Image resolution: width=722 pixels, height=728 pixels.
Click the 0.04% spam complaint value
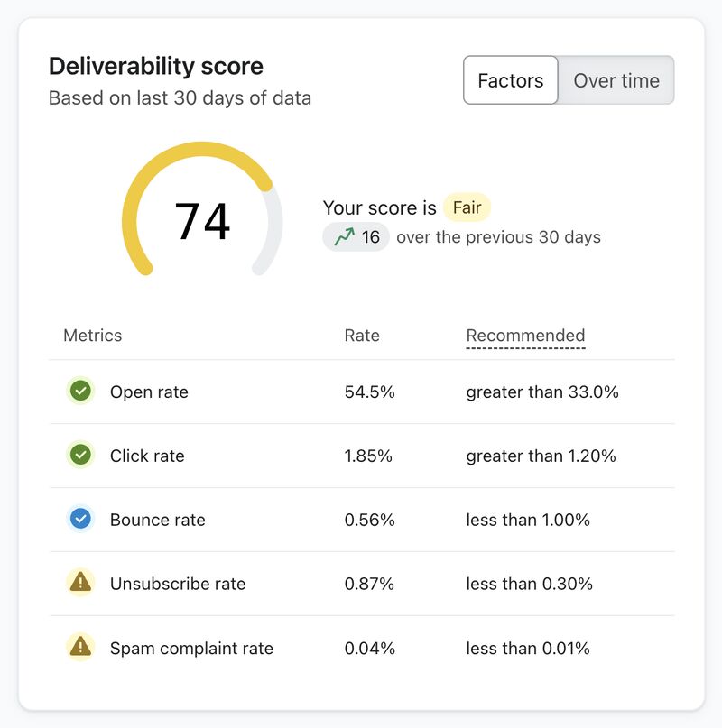369,648
